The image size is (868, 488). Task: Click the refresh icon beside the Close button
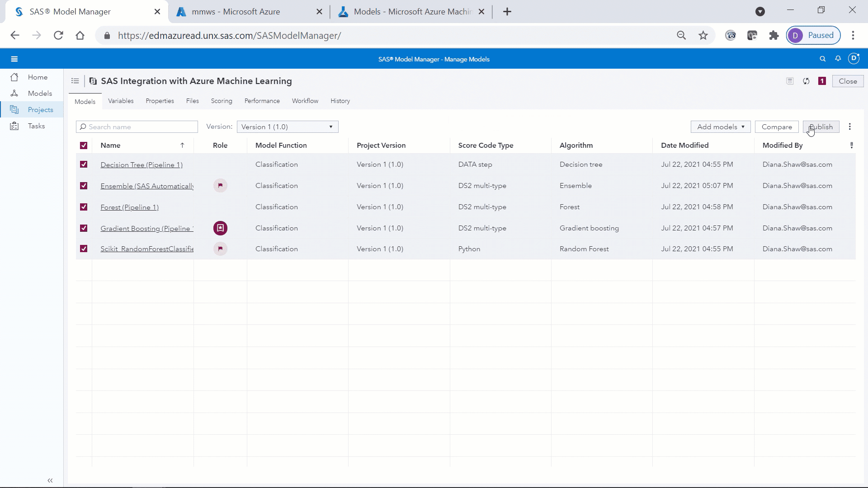806,81
